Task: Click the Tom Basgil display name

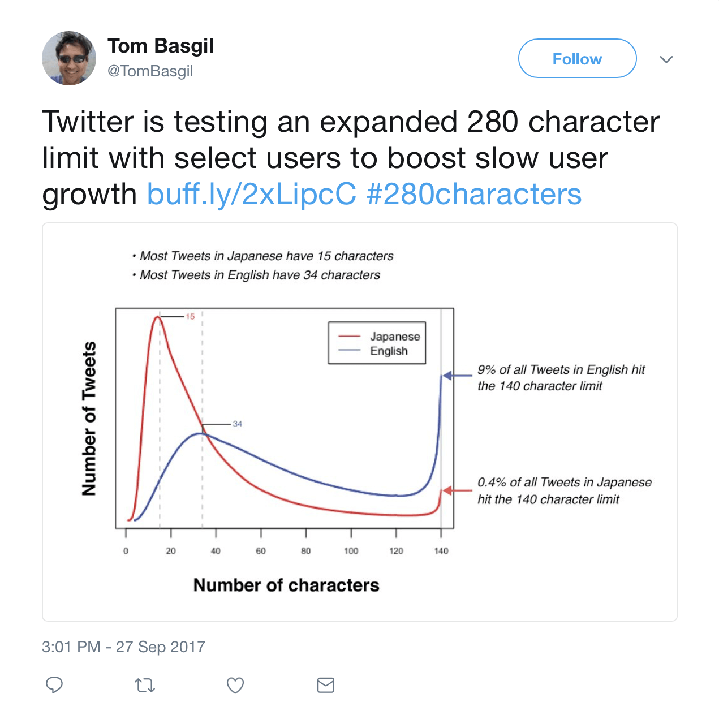Action: point(160,46)
